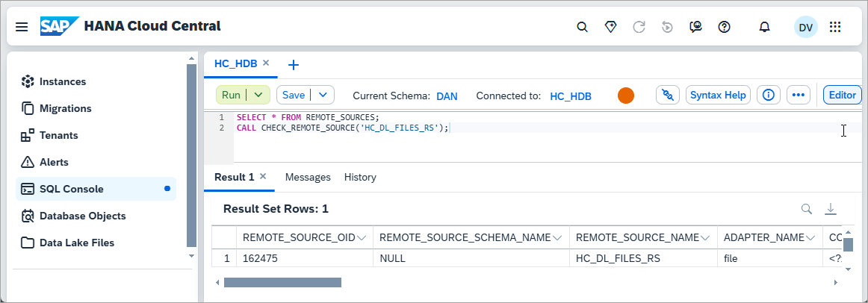This screenshot has width=868, height=303.
Task: Click the results table scroll-down arrow
Action: 848,269
